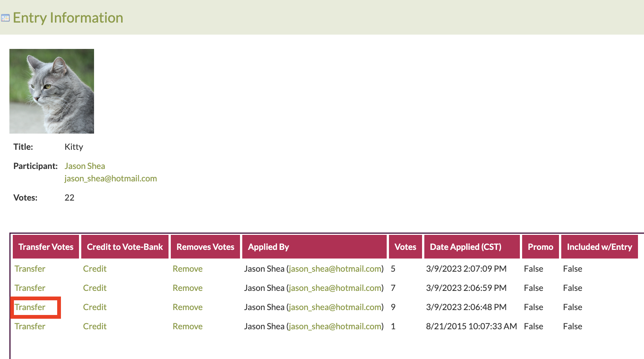Click the Promo column header
This screenshot has height=359, width=644.
point(541,247)
